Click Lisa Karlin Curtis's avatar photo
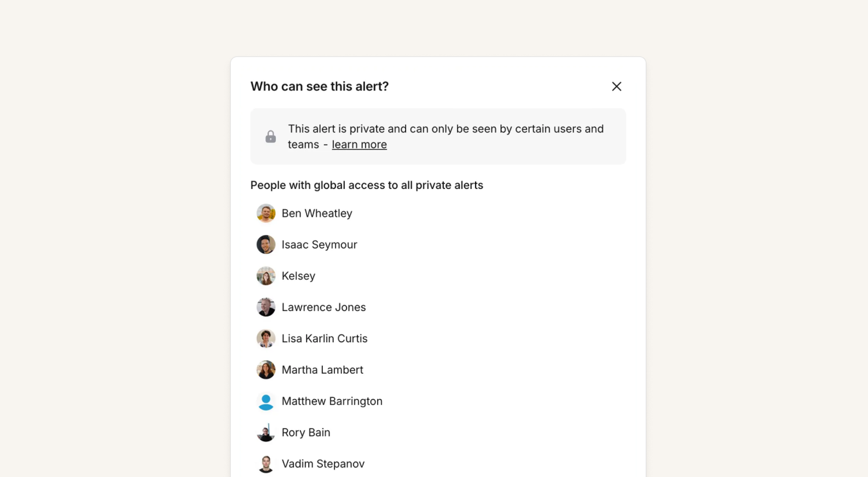Viewport: 868px width, 477px height. click(x=266, y=339)
